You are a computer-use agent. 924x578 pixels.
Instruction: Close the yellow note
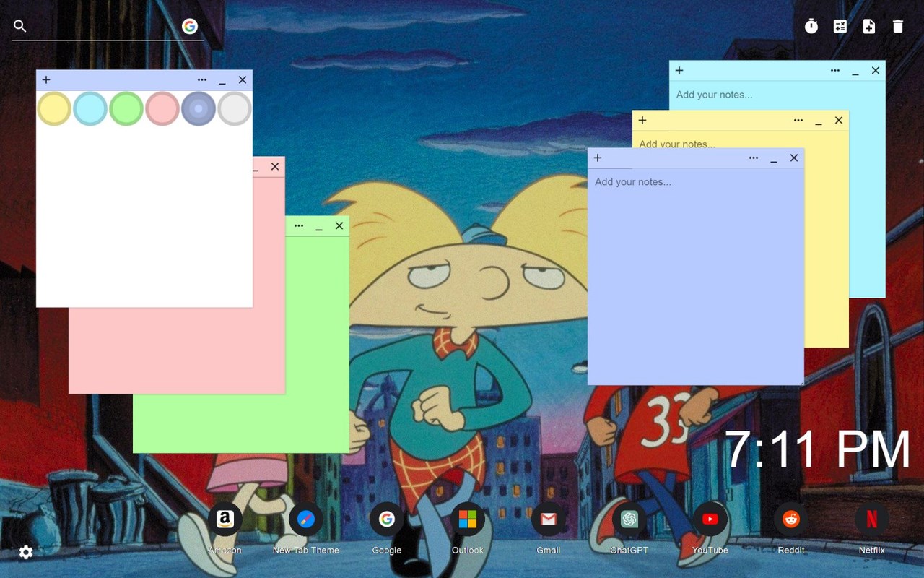[x=839, y=121]
